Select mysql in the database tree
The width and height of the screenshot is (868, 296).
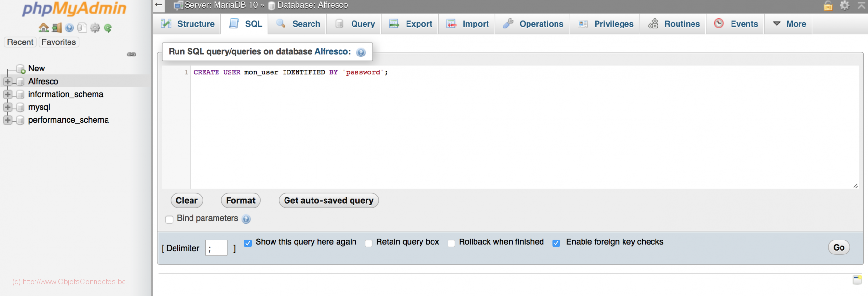39,107
